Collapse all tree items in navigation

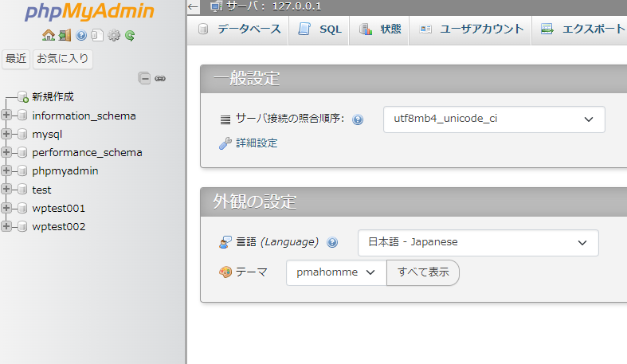click(x=144, y=78)
